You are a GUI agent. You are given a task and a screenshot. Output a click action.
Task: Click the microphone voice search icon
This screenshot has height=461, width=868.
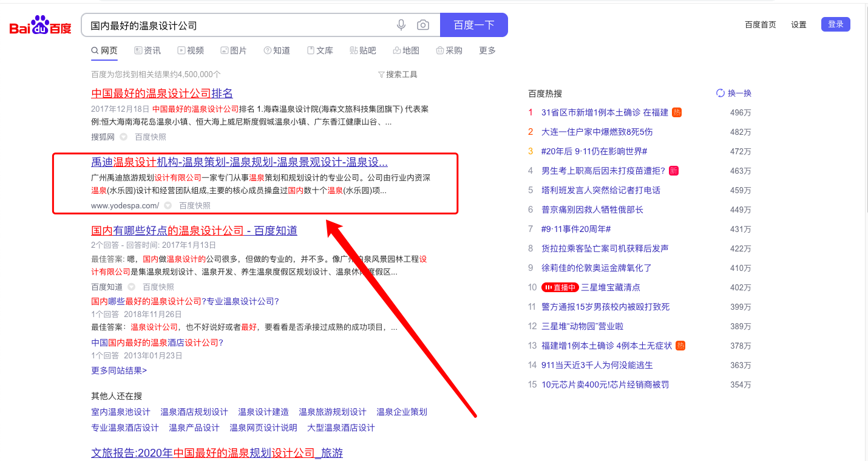click(x=401, y=25)
